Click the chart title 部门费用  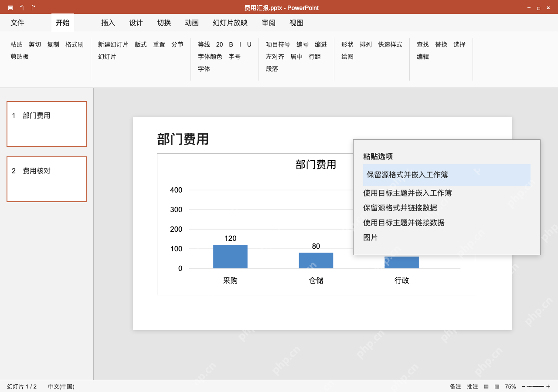316,165
